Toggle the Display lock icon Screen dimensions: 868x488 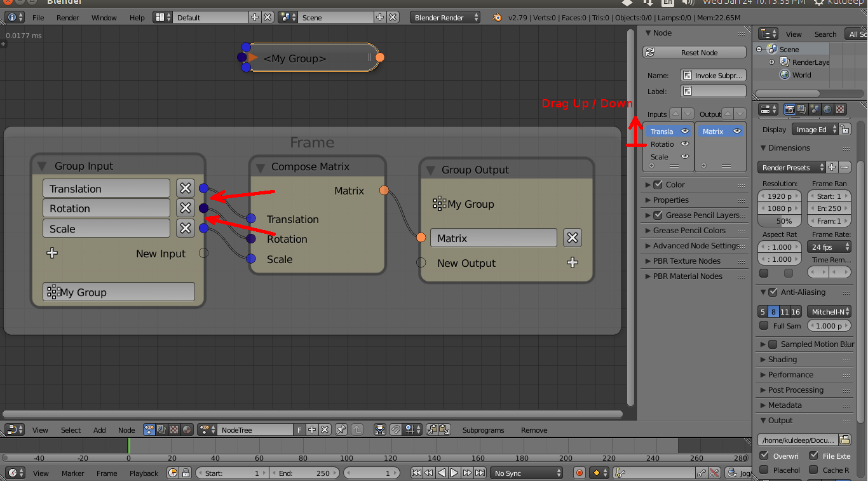pyautogui.click(x=844, y=129)
